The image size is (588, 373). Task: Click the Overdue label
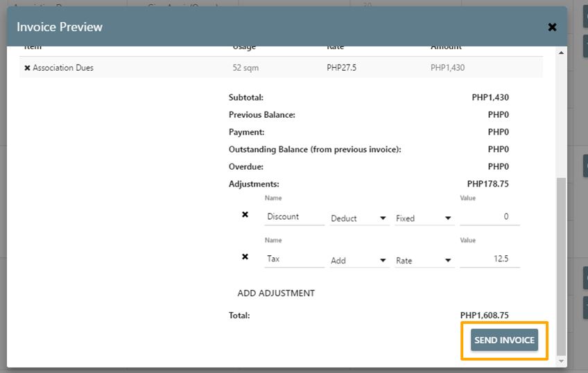(x=246, y=167)
